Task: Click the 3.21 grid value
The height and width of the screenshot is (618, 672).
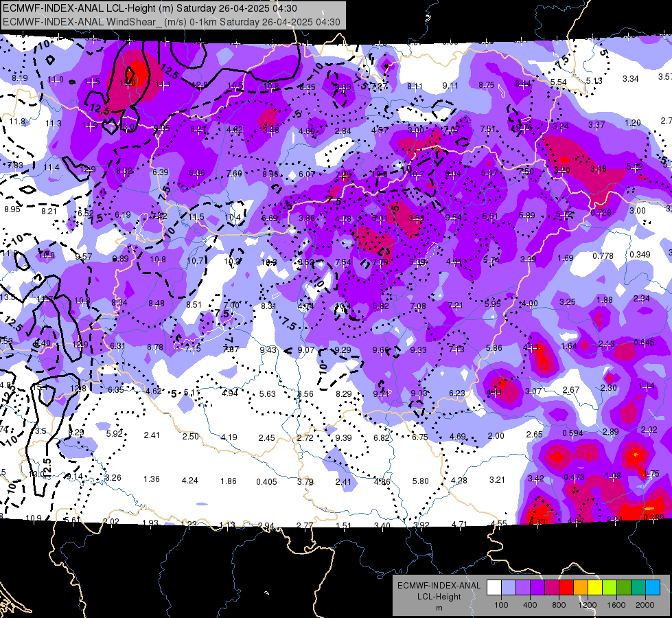Action: coord(497,479)
